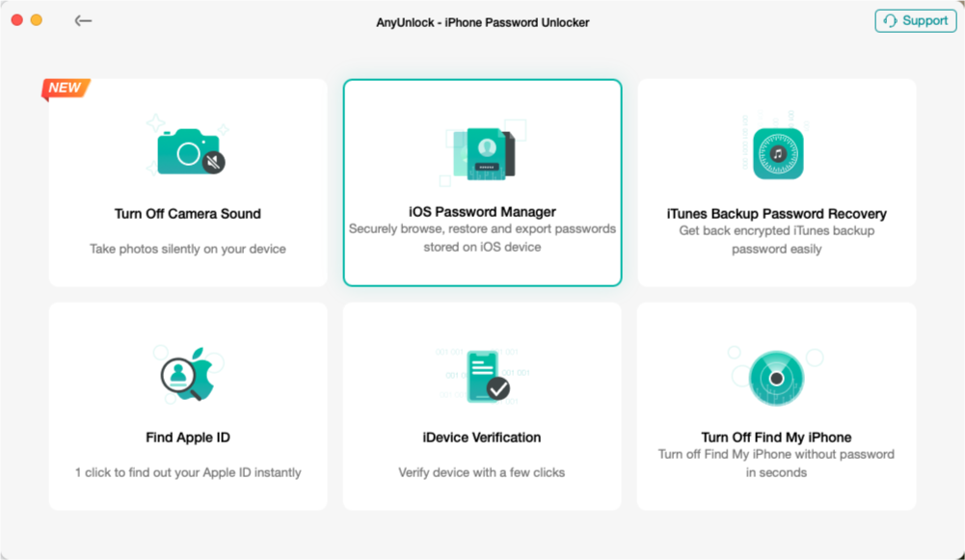The width and height of the screenshot is (965, 560).
Task: Minimize window with yellow button
Action: (37, 20)
